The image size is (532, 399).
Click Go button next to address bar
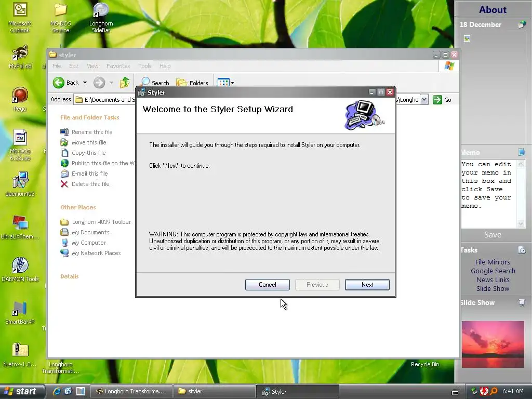[x=442, y=100]
